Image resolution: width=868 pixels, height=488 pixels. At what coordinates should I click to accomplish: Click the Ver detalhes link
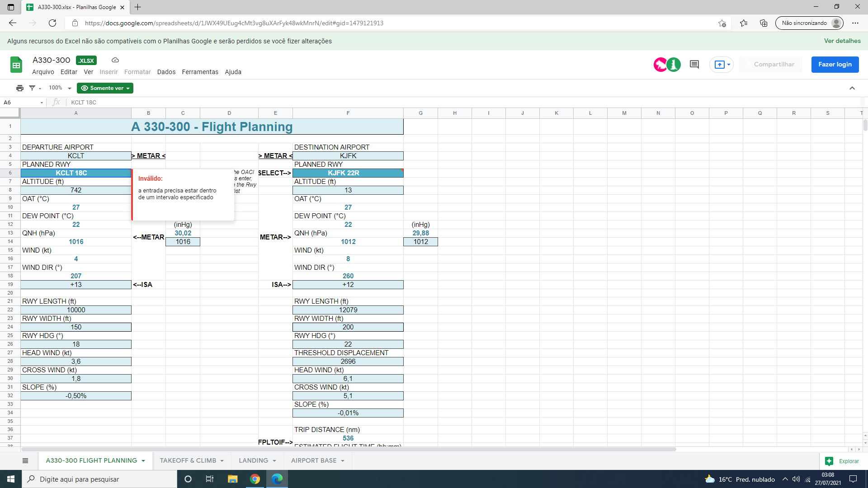click(x=842, y=41)
